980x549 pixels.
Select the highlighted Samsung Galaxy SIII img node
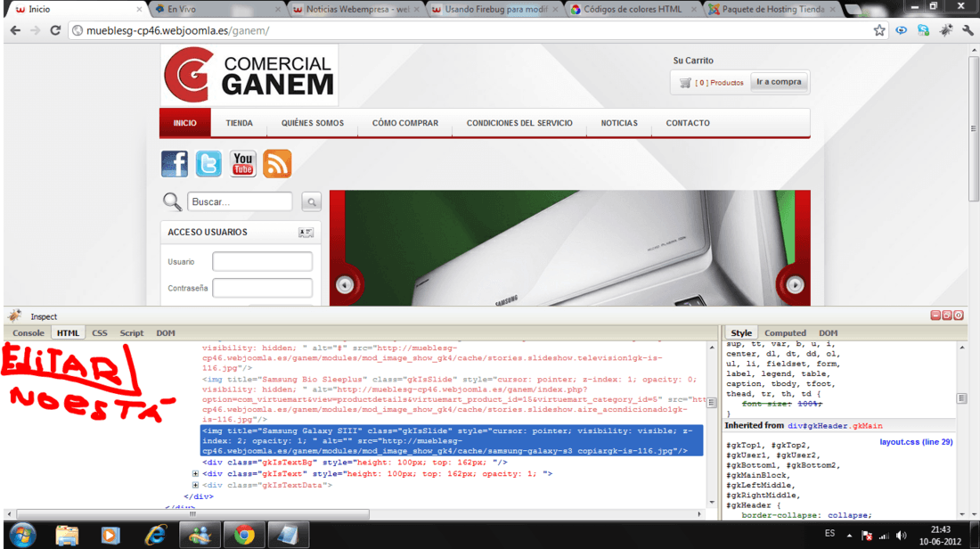pos(452,441)
